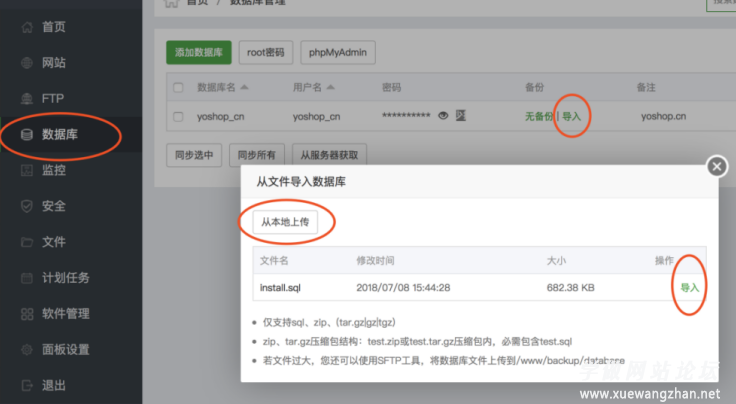Click the 同步所有 button

tap(256, 155)
